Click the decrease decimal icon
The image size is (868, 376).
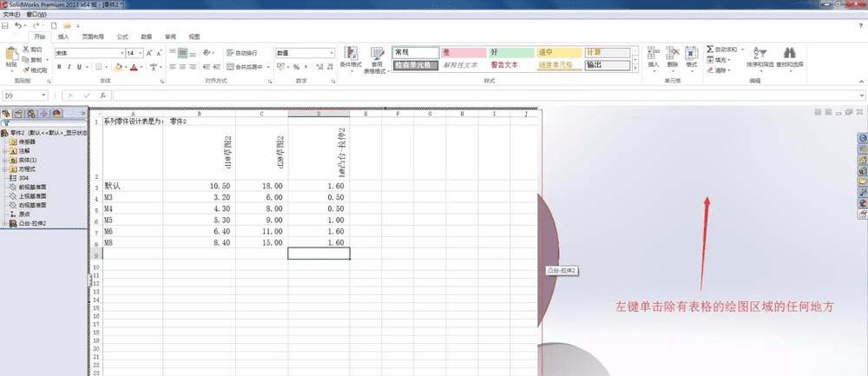(329, 67)
